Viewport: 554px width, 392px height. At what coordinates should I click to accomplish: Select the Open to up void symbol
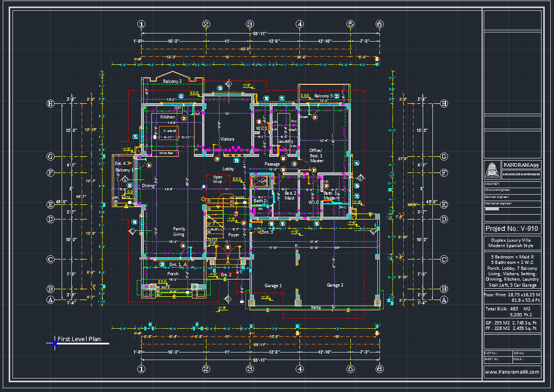click(218, 181)
